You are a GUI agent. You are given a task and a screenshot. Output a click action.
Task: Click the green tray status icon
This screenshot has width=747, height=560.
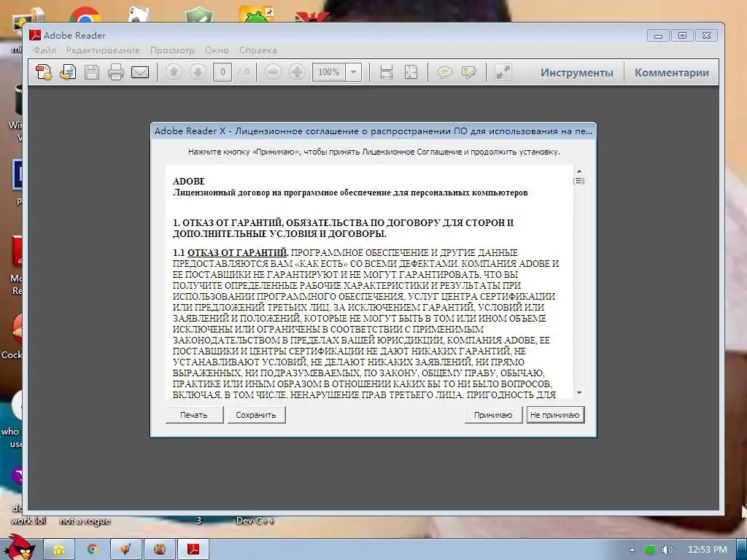tap(649, 550)
